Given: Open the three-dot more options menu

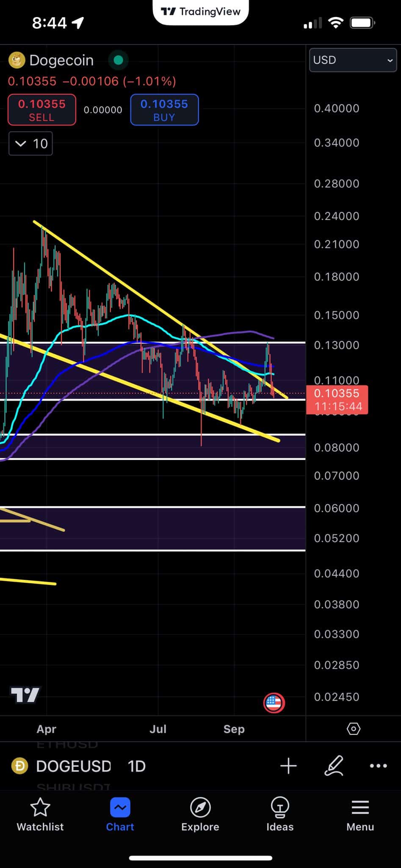Looking at the screenshot, I should [x=378, y=766].
